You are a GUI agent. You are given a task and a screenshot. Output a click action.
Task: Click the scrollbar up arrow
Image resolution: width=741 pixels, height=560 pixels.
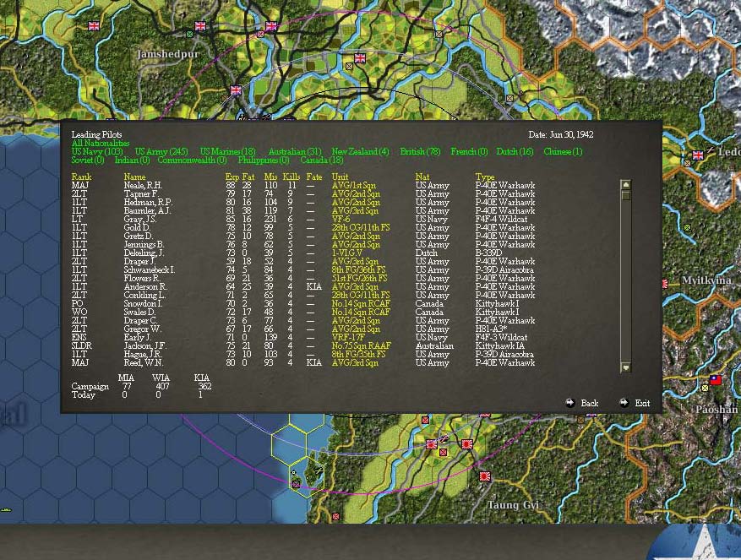(626, 185)
